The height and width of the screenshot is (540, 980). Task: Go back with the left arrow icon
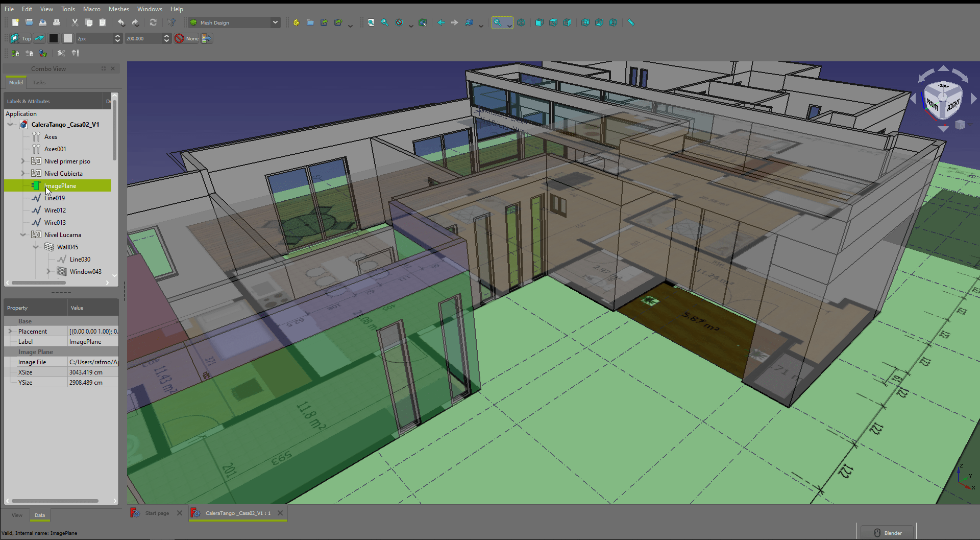click(441, 22)
